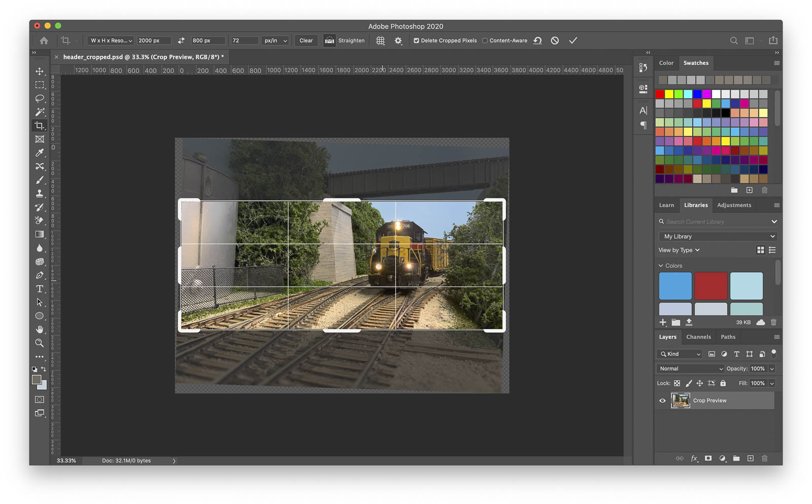812x504 pixels.
Task: Enable the Content-Aware option
Action: (485, 41)
